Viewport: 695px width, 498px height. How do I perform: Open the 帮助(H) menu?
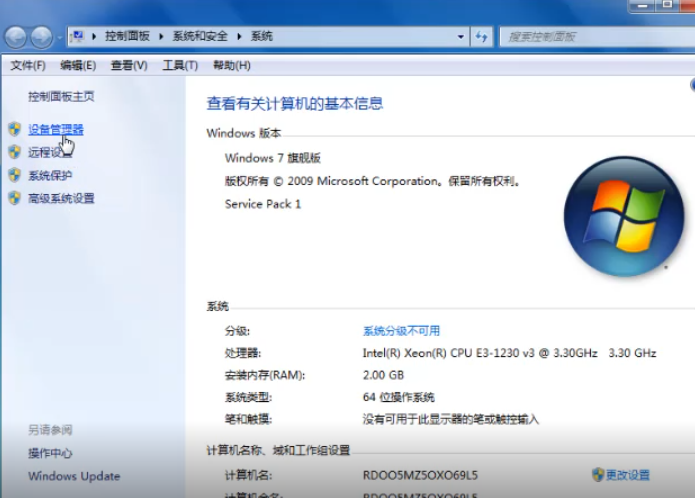(x=231, y=65)
